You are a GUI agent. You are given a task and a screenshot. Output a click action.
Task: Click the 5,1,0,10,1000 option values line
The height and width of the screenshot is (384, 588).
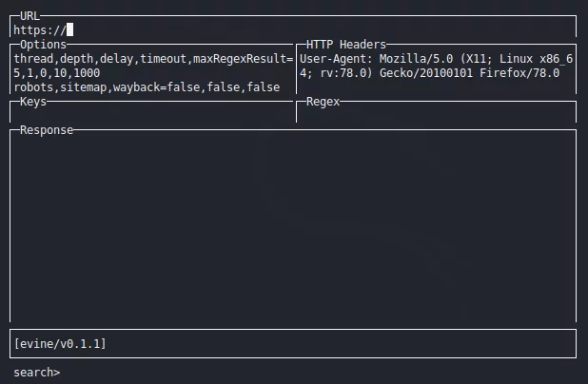[x=57, y=73]
